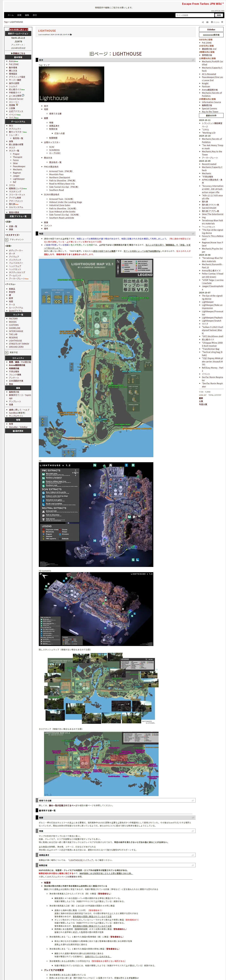Click the マップ tag under Tag label
This screenshot has height=980, width=226.
[46, 65]
